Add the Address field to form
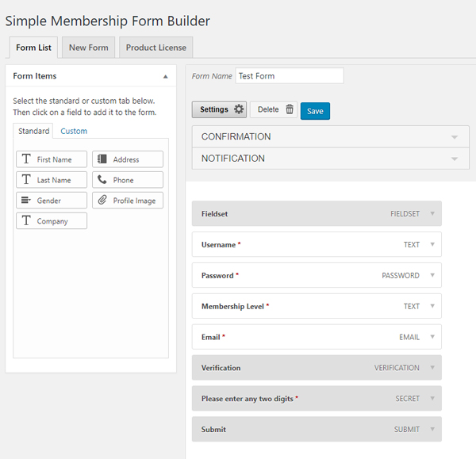This screenshot has height=459, width=476. (128, 159)
